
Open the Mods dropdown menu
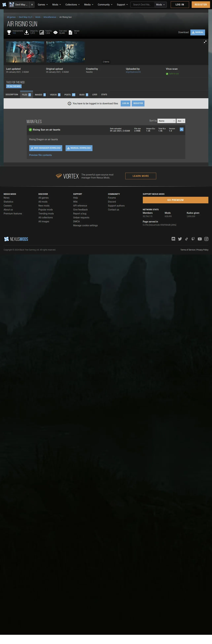click(56, 4)
